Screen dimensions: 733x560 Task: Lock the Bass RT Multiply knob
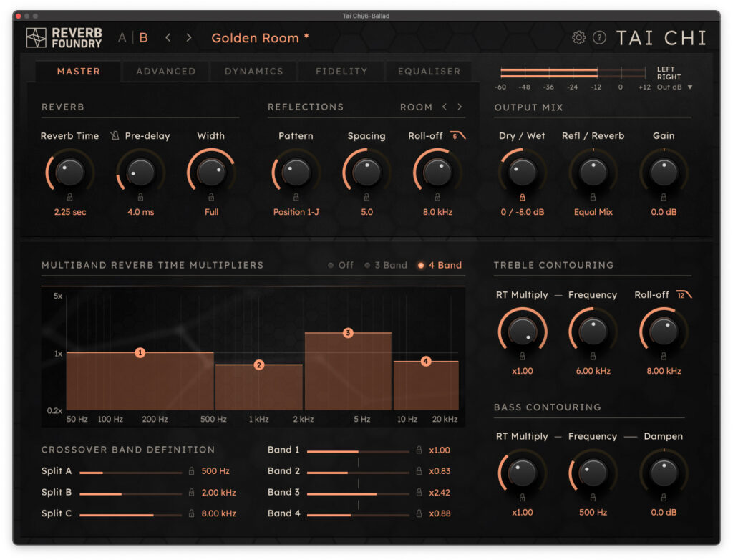522,497
